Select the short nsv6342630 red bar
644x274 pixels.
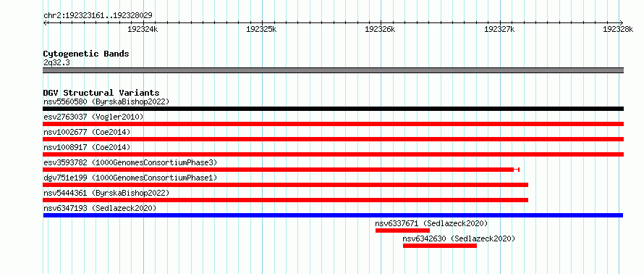pyautogui.click(x=440, y=246)
